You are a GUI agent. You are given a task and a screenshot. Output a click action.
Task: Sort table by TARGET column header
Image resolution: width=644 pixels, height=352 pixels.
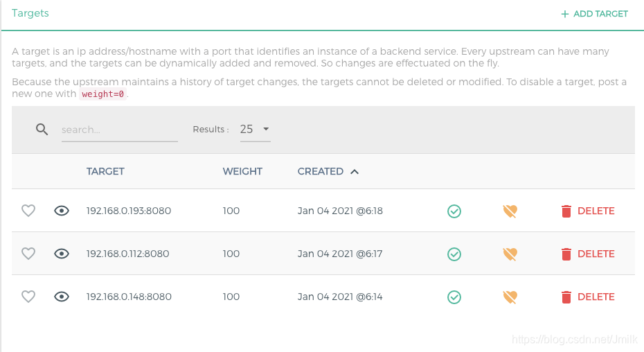tap(105, 171)
